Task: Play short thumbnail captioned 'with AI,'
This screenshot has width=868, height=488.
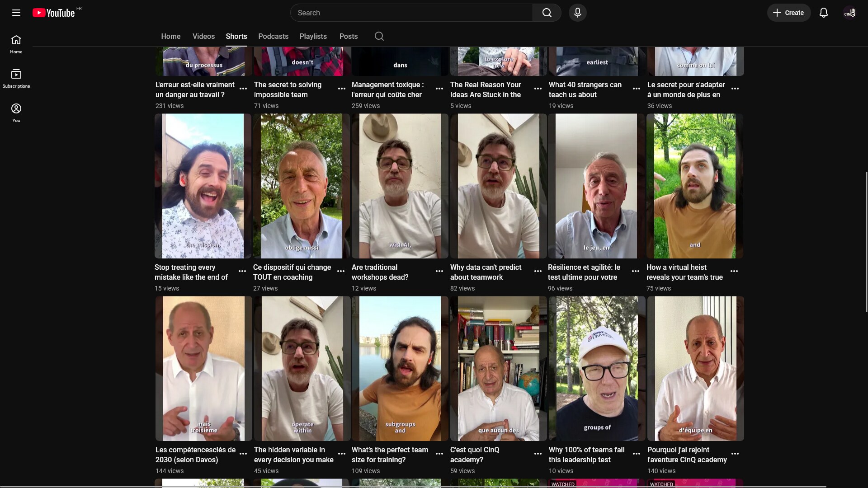Action: 400,186
